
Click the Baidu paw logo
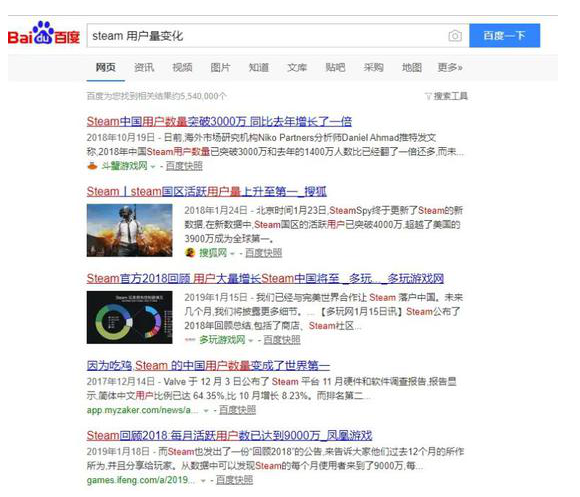coord(44,33)
